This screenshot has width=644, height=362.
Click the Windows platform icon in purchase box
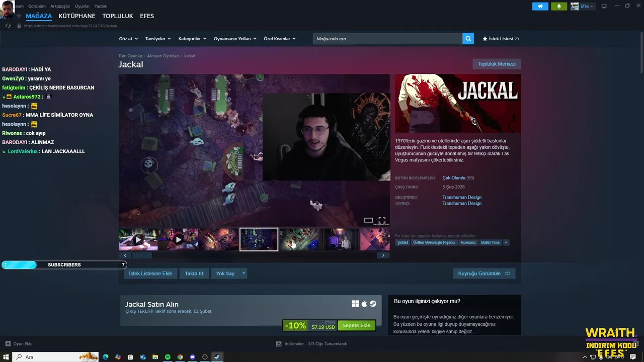tap(355, 304)
